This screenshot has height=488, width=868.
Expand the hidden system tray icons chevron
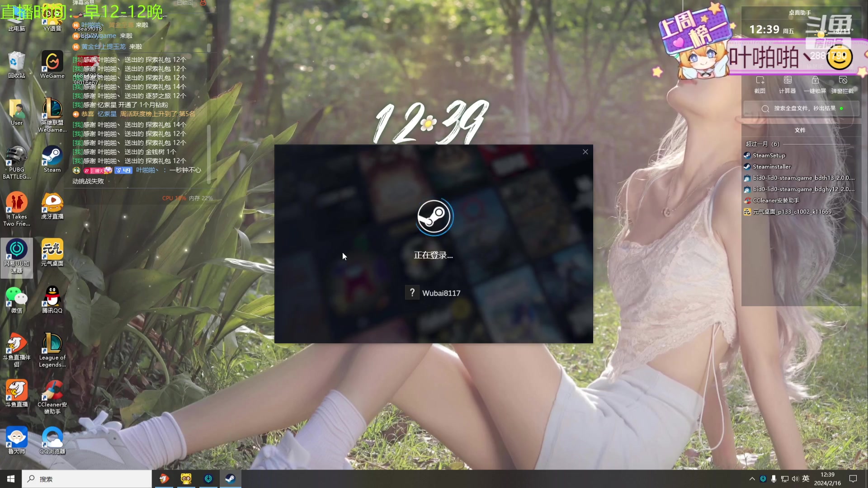pos(752,479)
